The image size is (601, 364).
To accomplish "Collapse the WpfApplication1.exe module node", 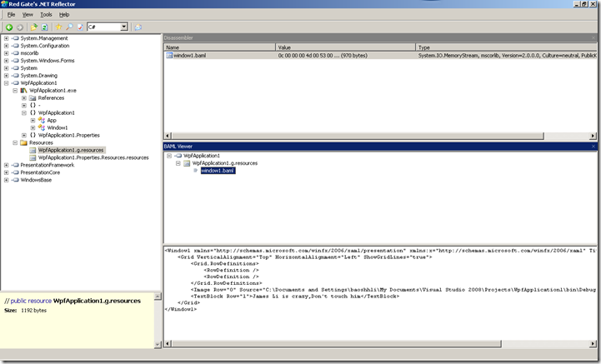I will [x=15, y=91].
